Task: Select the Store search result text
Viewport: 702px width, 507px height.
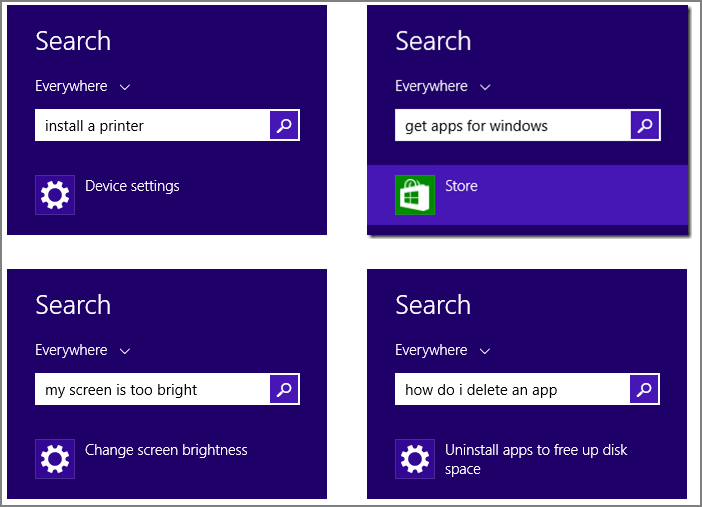Action: click(x=461, y=186)
